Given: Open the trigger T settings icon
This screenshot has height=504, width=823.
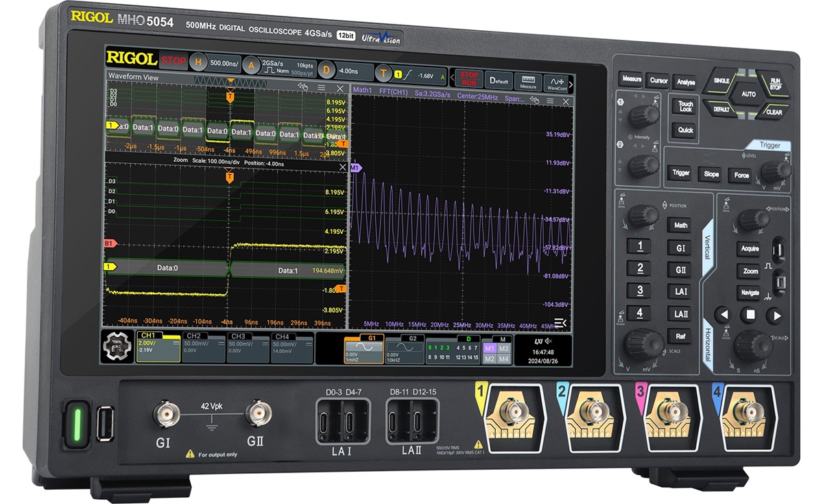Looking at the screenshot, I should pyautogui.click(x=383, y=72).
